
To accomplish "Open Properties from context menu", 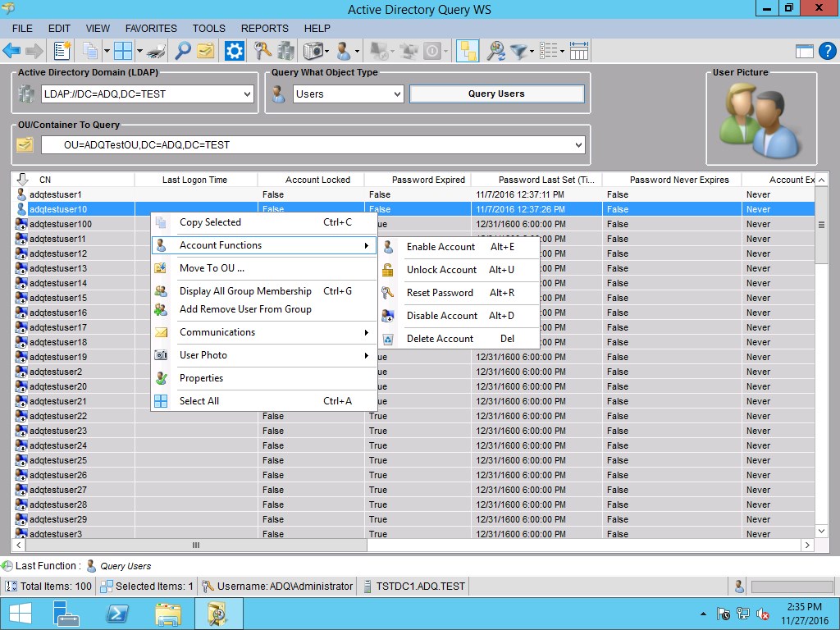I will point(264,378).
